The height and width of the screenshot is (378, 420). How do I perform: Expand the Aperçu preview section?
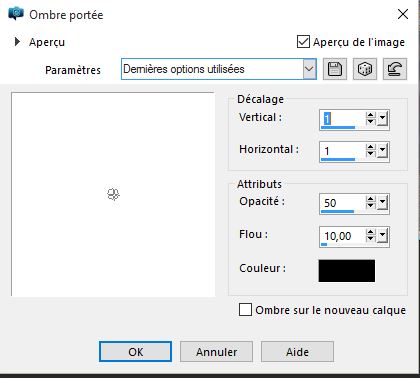tap(17, 42)
